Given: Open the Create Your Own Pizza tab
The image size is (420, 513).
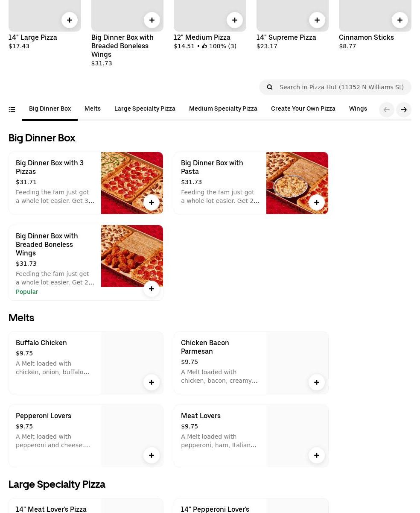Looking at the screenshot, I should click(303, 108).
